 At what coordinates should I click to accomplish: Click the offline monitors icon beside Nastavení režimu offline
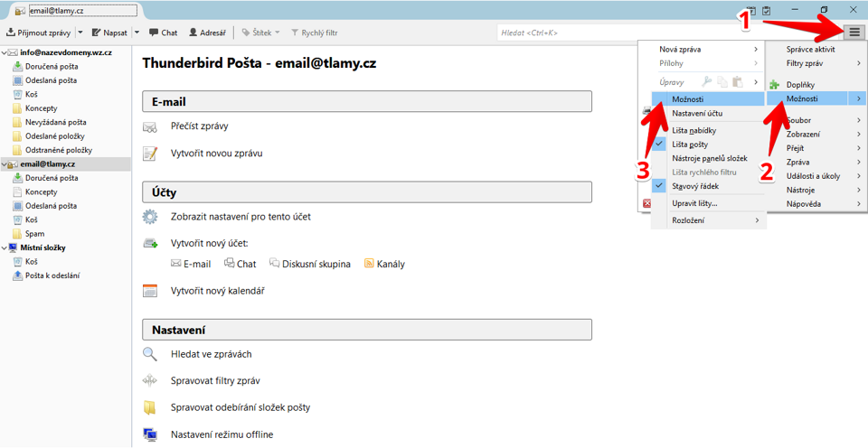tap(150, 434)
